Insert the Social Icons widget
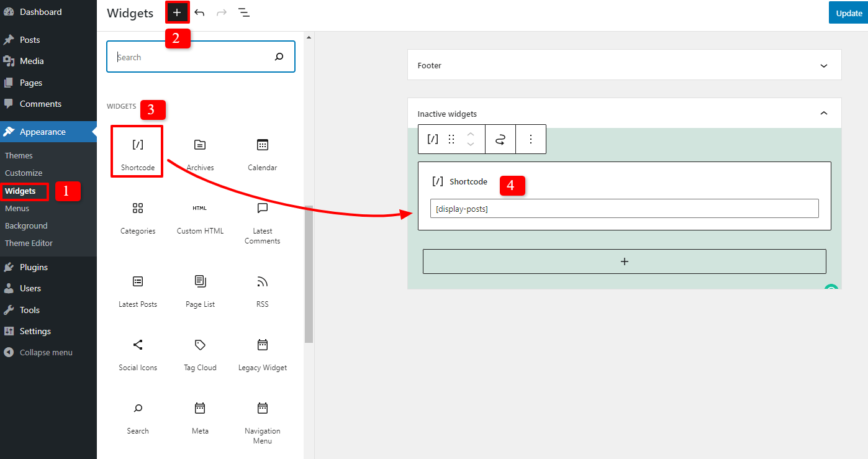The image size is (868, 459). 137,352
